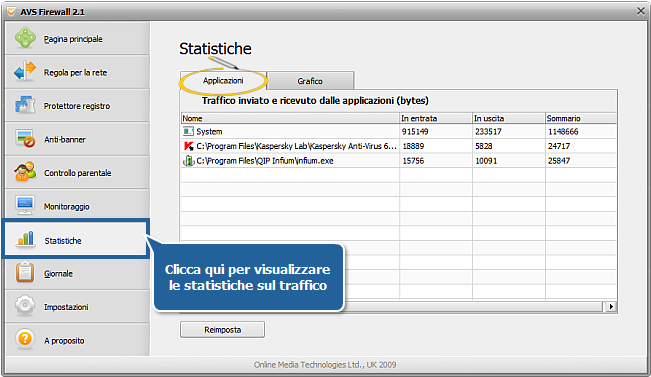
Task: Open Pagina principale via green icon
Action: tap(25, 38)
